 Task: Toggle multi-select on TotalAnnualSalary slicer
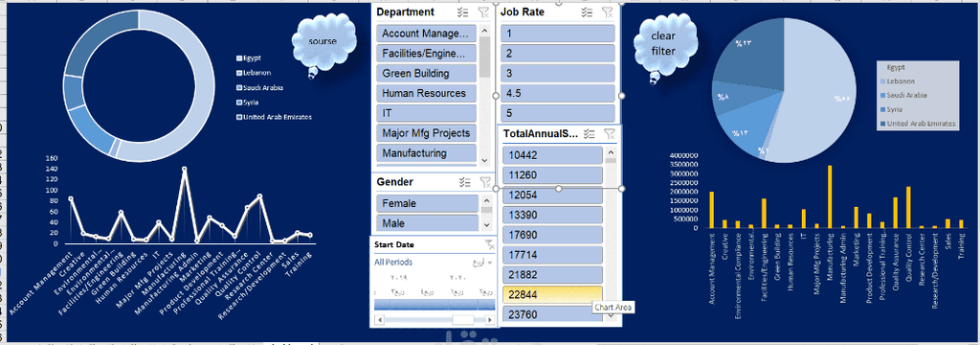tap(589, 133)
